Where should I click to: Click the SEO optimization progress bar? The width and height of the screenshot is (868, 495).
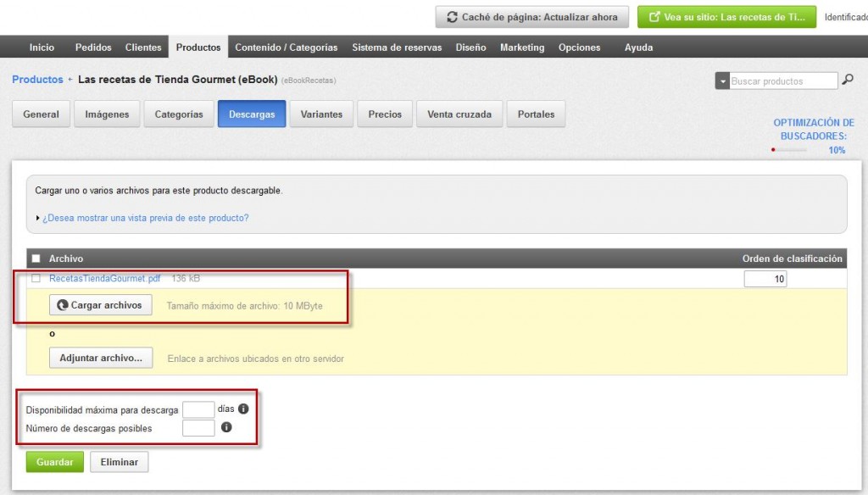pyautogui.click(x=790, y=150)
